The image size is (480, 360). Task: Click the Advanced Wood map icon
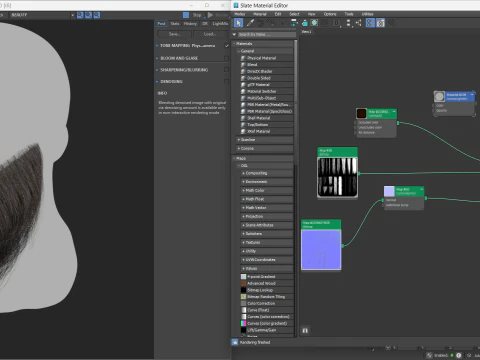click(243, 283)
